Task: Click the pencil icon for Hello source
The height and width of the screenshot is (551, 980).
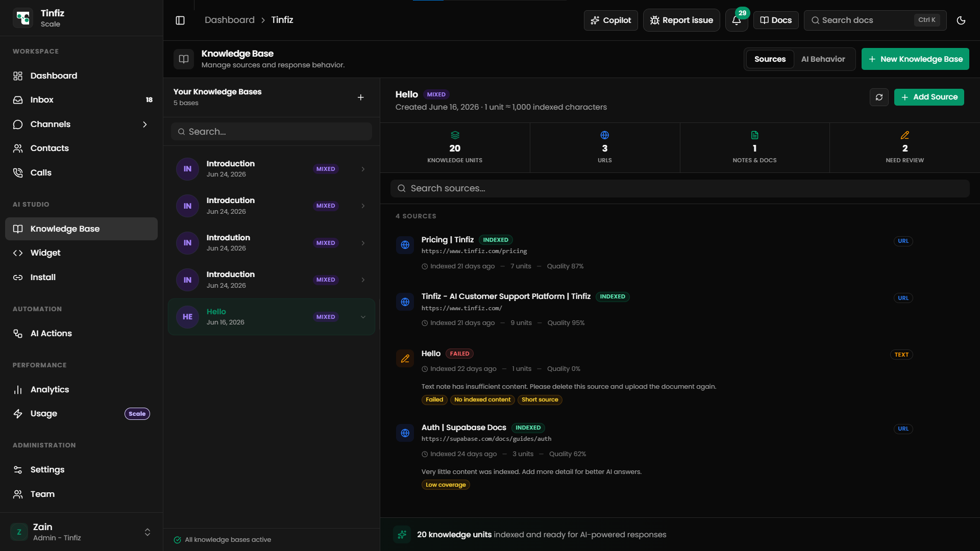Action: [405, 359]
